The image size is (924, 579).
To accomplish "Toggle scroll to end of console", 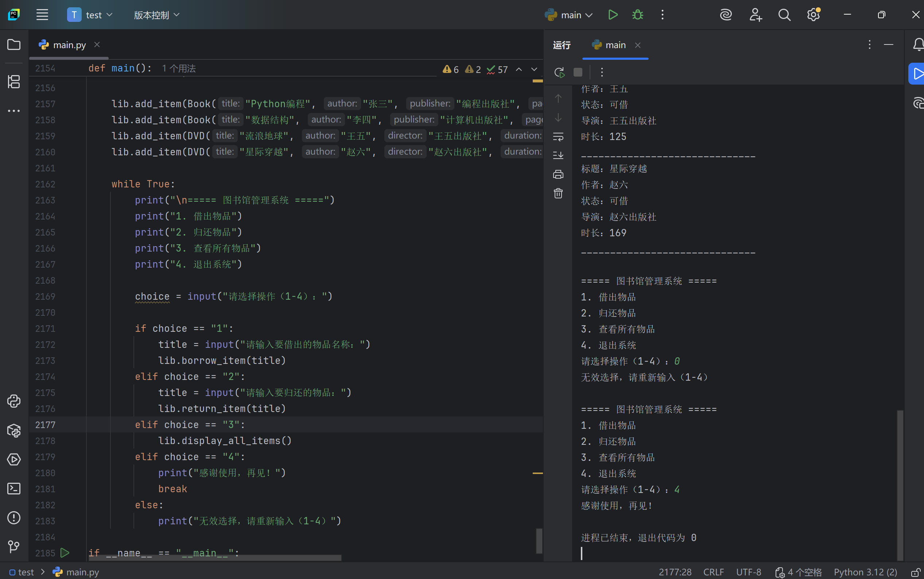I will point(558,155).
